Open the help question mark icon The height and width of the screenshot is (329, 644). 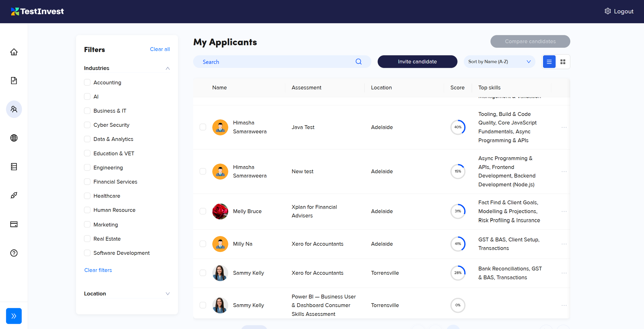tap(14, 253)
